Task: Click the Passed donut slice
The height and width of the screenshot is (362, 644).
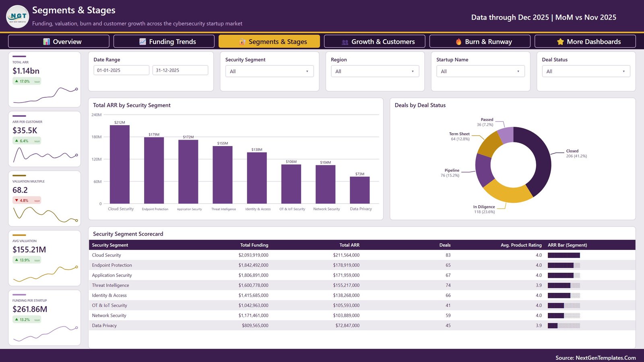Action: click(506, 135)
